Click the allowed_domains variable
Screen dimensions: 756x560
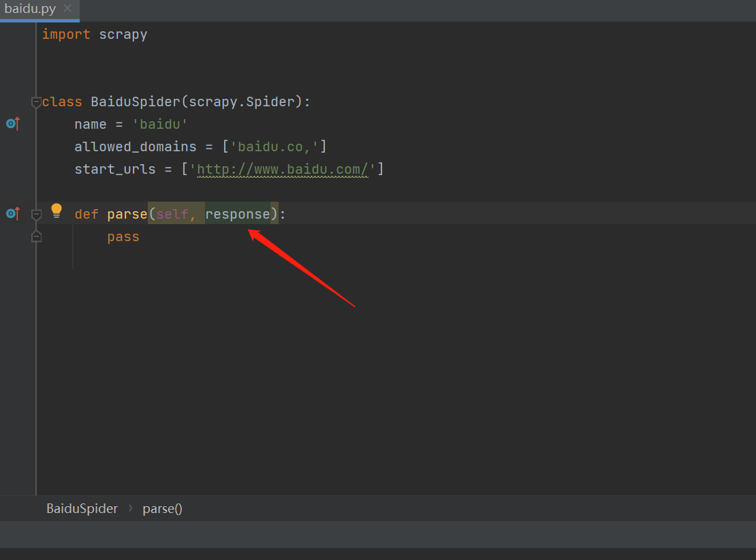tap(136, 146)
